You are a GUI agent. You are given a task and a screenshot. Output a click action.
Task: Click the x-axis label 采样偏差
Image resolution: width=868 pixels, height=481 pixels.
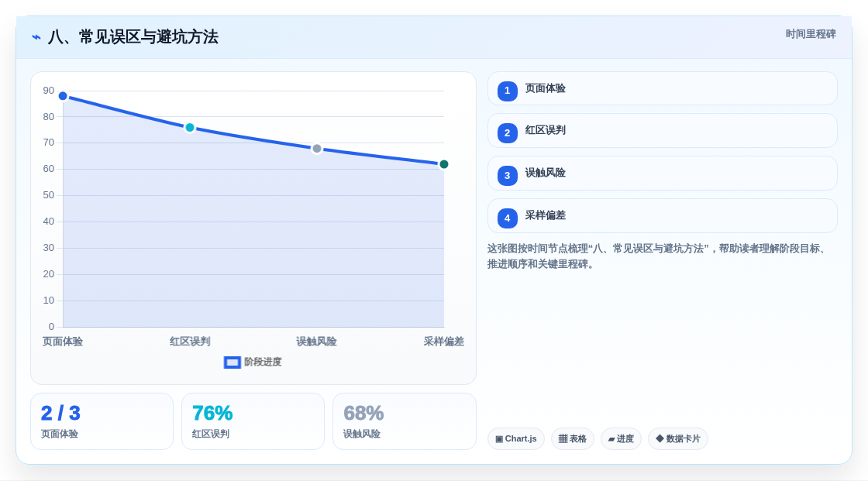click(443, 342)
